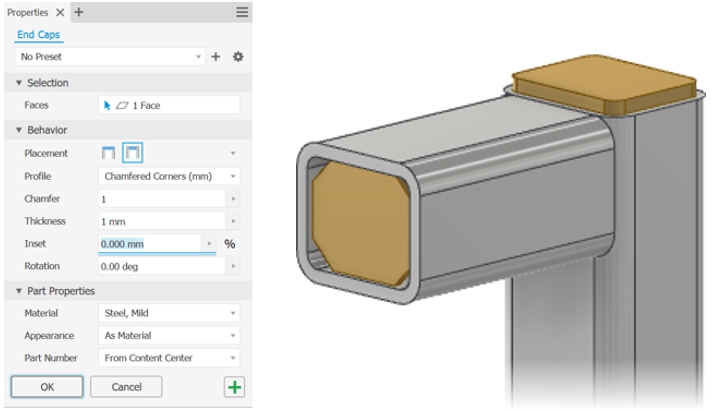Click the Chamfer value field

(162, 199)
